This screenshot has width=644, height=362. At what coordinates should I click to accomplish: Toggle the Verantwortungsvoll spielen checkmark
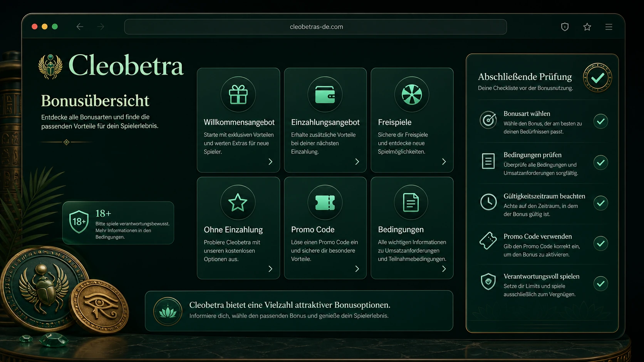pyautogui.click(x=600, y=284)
